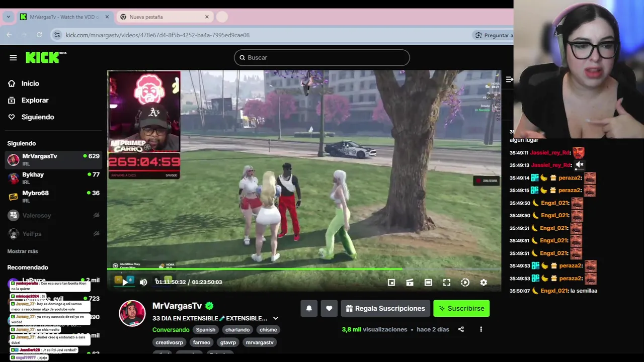Open the Kick hamburger sidebar menu
This screenshot has height=362, width=644.
13,57
